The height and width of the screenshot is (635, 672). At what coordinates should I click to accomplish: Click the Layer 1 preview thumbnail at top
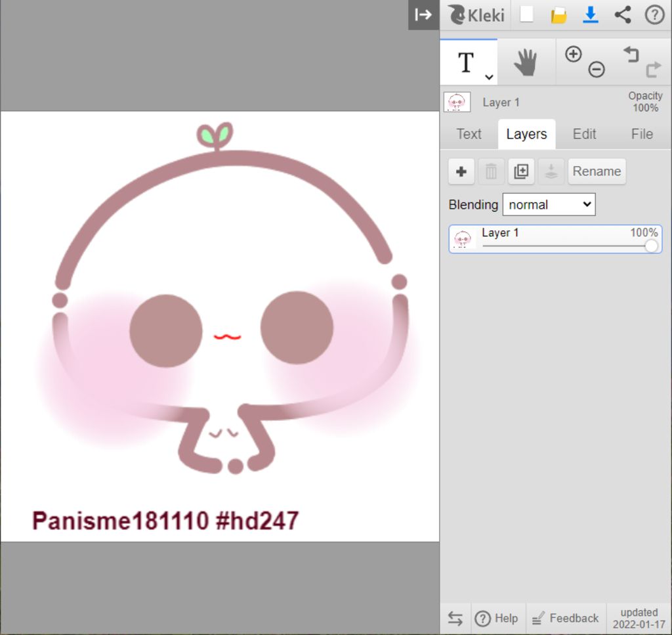click(457, 102)
